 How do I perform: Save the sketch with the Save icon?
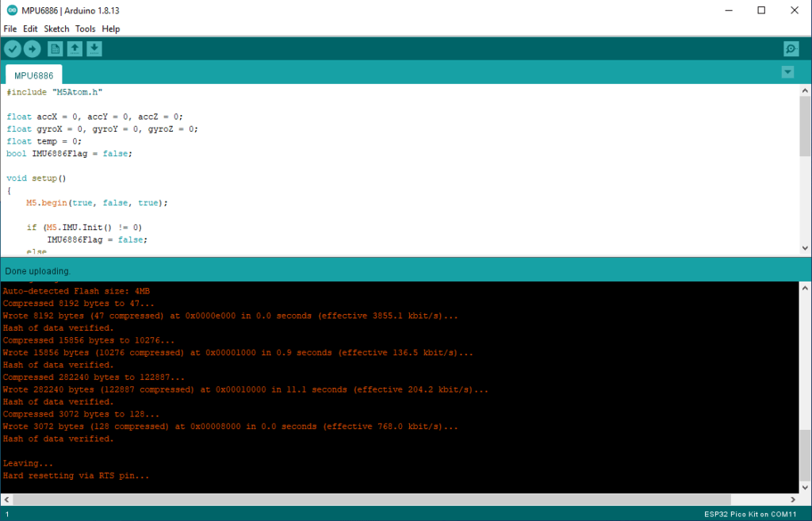point(94,49)
